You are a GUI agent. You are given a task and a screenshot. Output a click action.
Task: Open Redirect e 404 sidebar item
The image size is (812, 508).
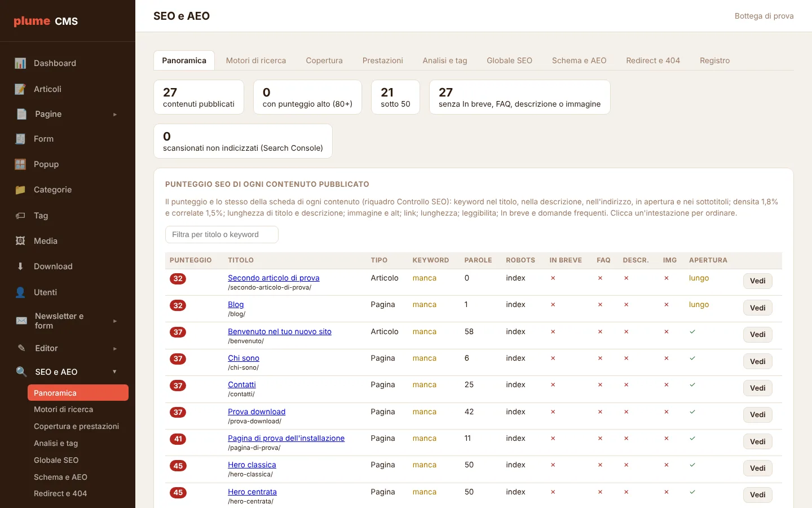point(78,493)
